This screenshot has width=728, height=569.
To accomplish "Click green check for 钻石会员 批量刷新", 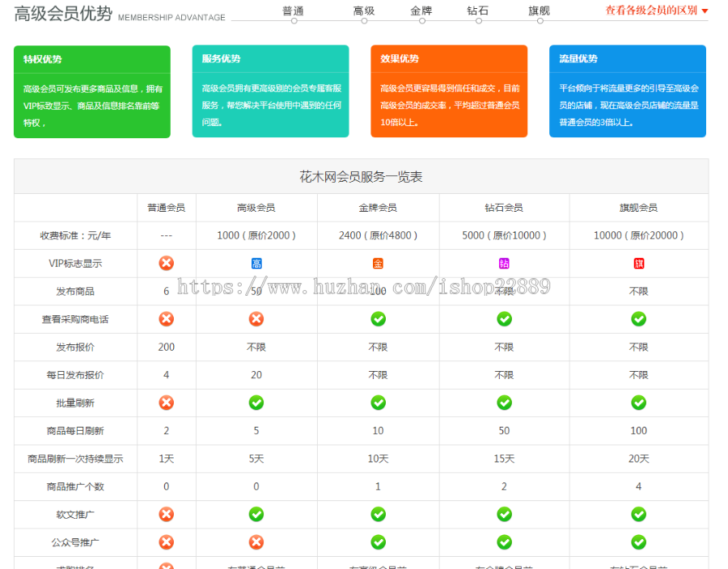I will click(504, 403).
